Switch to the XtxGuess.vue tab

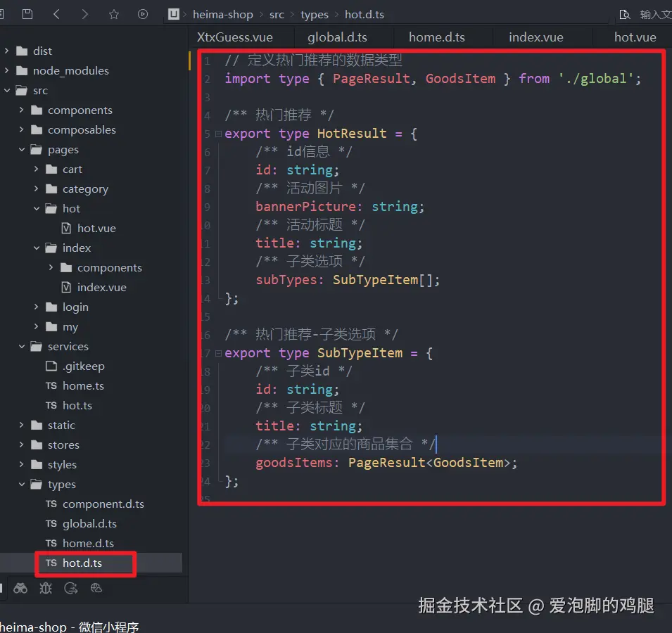(235, 37)
